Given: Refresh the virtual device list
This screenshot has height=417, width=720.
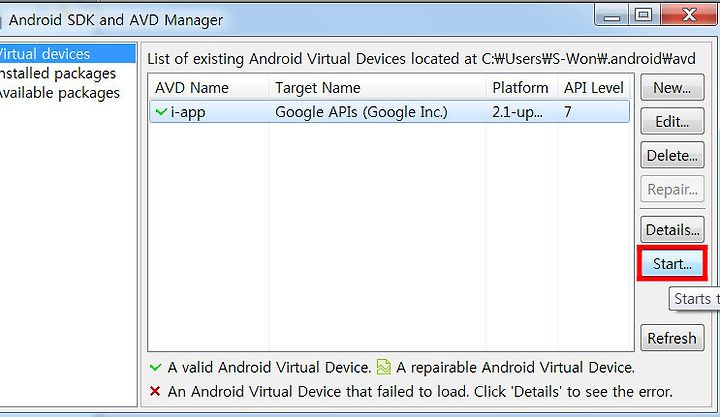Looking at the screenshot, I should 672,338.
